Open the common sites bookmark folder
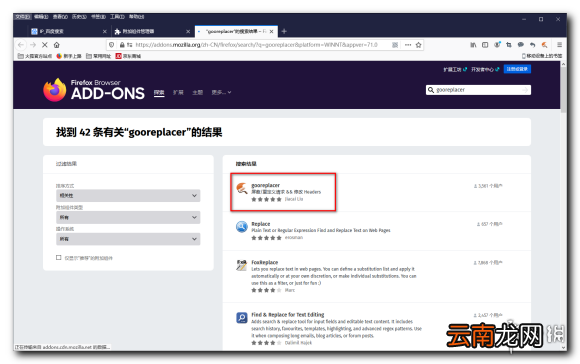 pos(98,56)
